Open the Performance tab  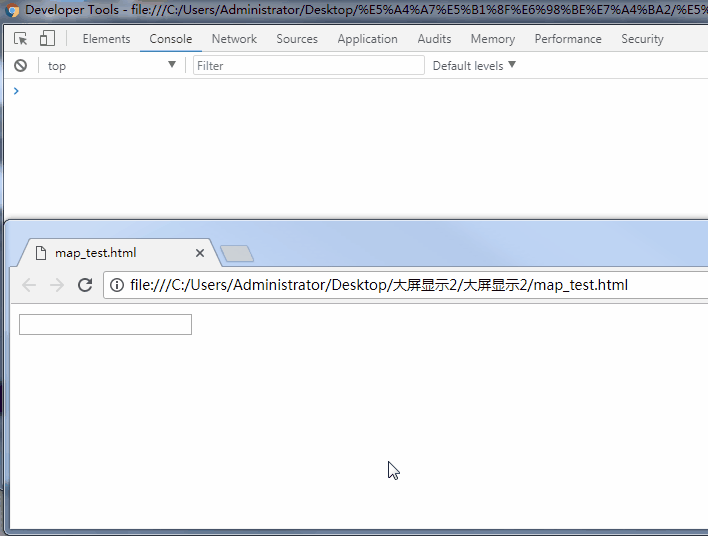568,39
